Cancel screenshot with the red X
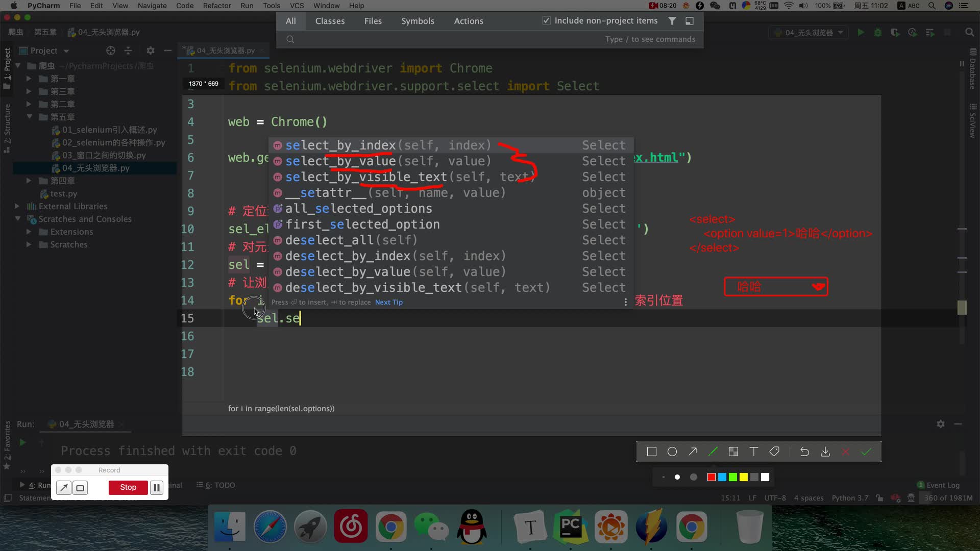Screen dimensions: 980x551 coord(845,452)
